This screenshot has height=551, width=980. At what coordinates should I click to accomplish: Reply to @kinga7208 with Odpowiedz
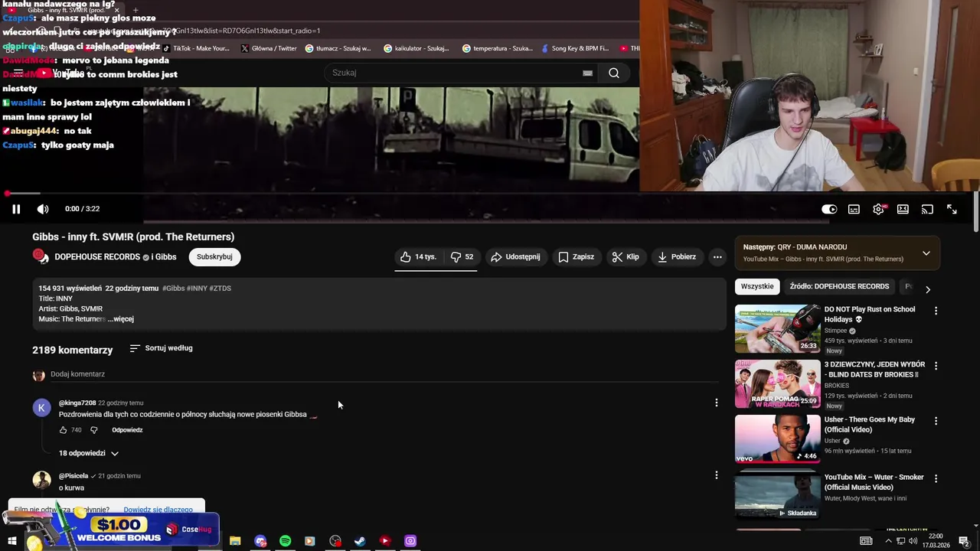(127, 430)
